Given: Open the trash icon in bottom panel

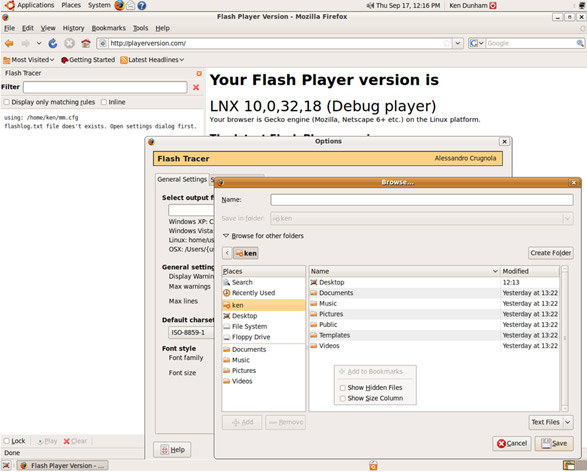Looking at the screenshot, I should 373,466.
